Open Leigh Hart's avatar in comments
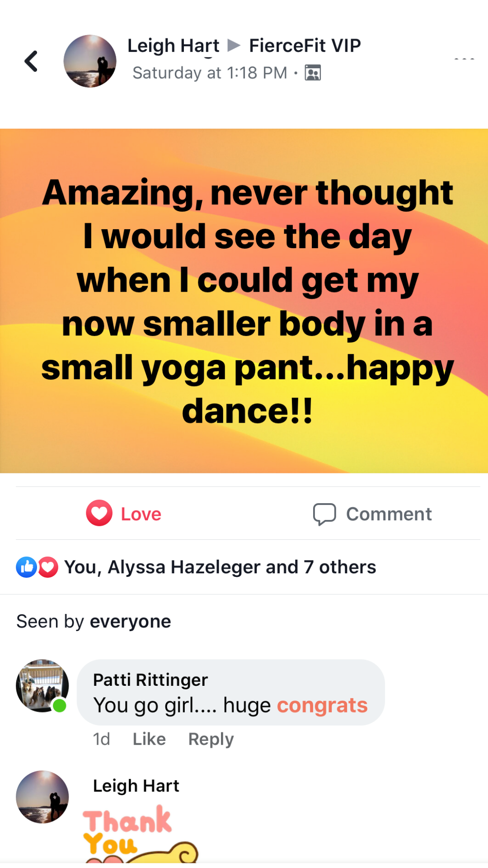 tap(42, 797)
